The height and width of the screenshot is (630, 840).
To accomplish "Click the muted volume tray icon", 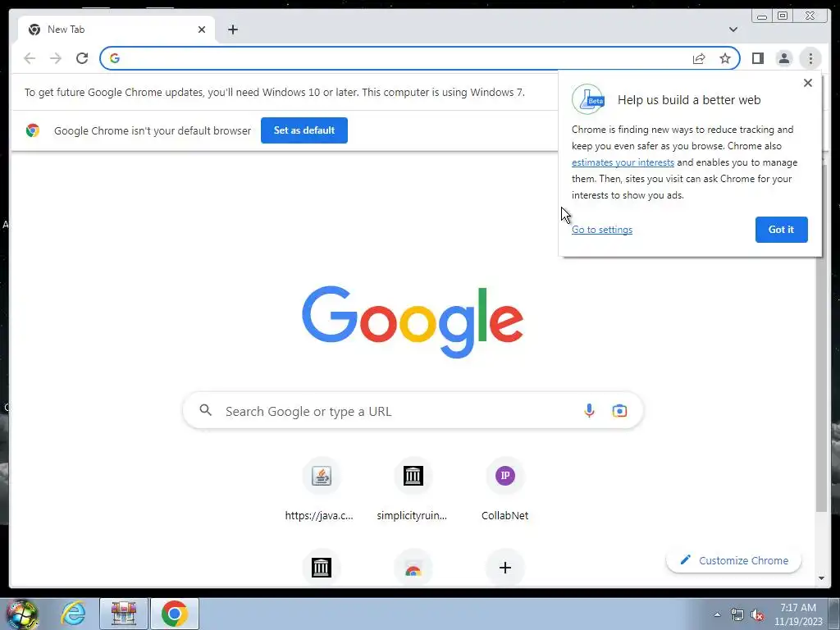I will click(757, 614).
